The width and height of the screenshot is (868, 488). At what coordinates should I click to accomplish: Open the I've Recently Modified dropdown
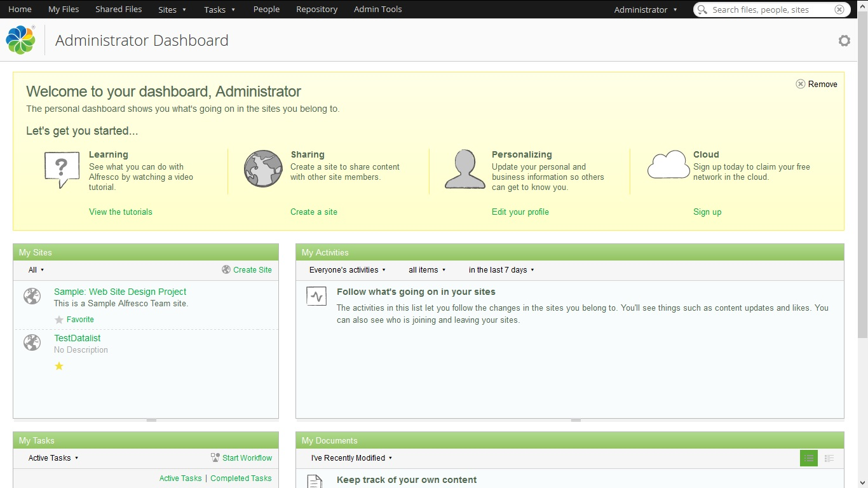pyautogui.click(x=351, y=458)
